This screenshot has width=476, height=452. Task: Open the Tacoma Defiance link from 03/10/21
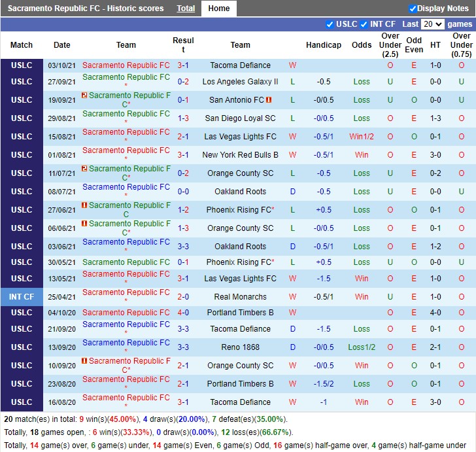[240, 65]
